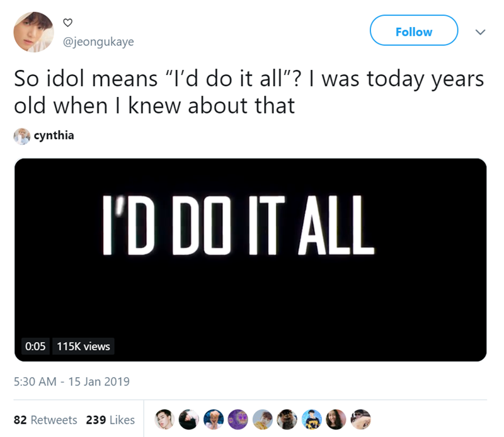The width and height of the screenshot is (504, 437).
Task: Open the 5:30 AM - 15 Jan 2019 timestamp
Action: pyautogui.click(x=72, y=381)
